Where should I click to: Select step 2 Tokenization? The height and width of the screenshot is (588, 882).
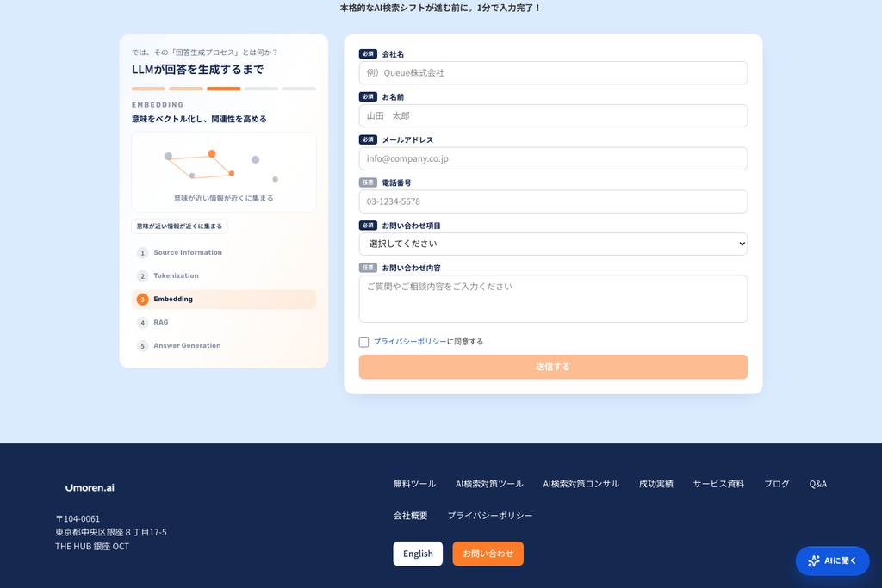(223, 275)
